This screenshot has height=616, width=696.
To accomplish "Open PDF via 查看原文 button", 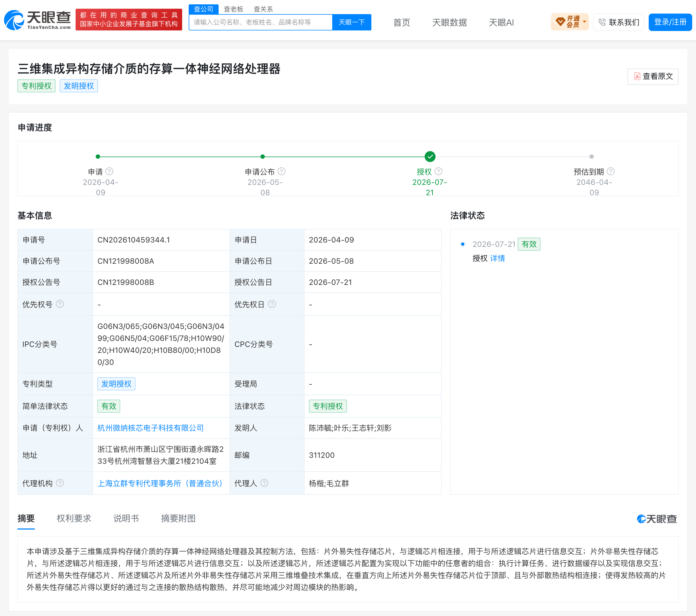I will click(653, 76).
